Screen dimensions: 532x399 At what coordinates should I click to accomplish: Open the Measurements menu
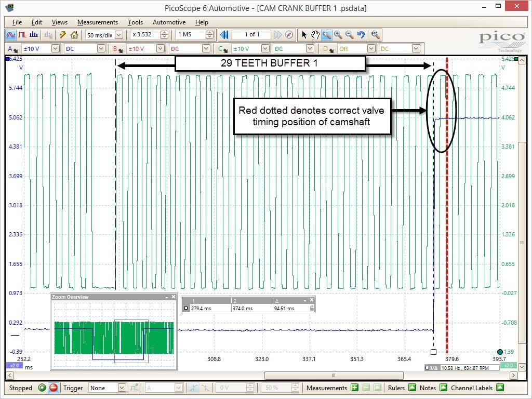coord(98,22)
